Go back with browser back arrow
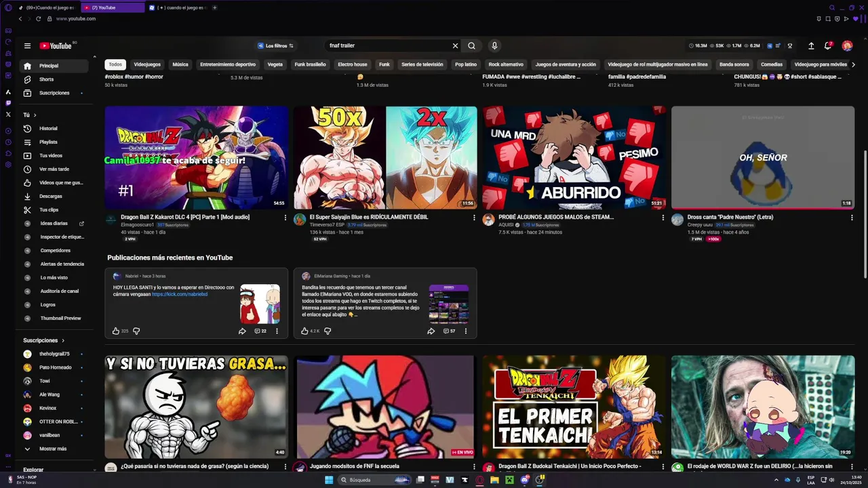The height and width of the screenshot is (488, 868). tap(20, 19)
